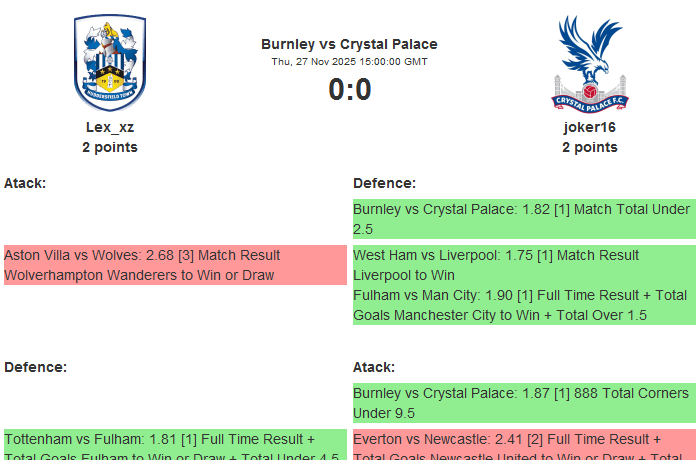Select Burnley vs Crystal Palace Total Under 2.5 bet

coord(523,219)
